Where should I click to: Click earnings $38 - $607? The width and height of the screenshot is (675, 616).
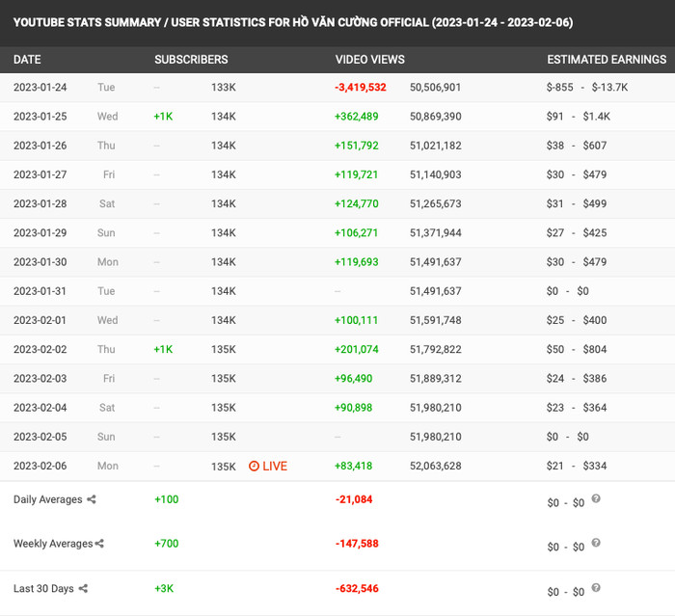[x=577, y=146]
